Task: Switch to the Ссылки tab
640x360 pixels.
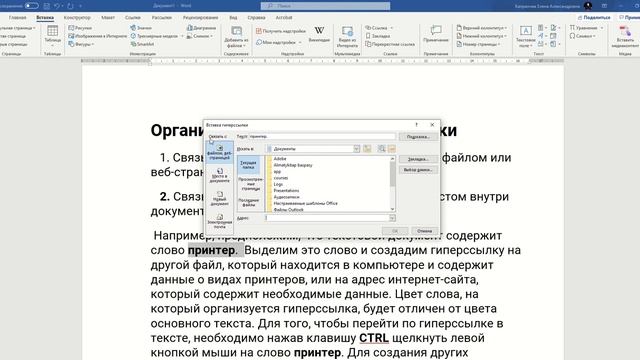Action: (133, 18)
